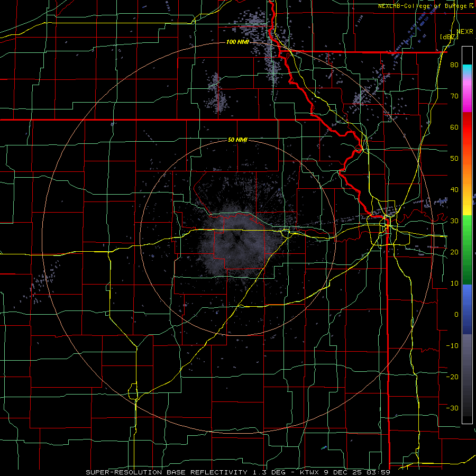
Task: Click the 20 value on the dBZ scale
Action: click(454, 252)
